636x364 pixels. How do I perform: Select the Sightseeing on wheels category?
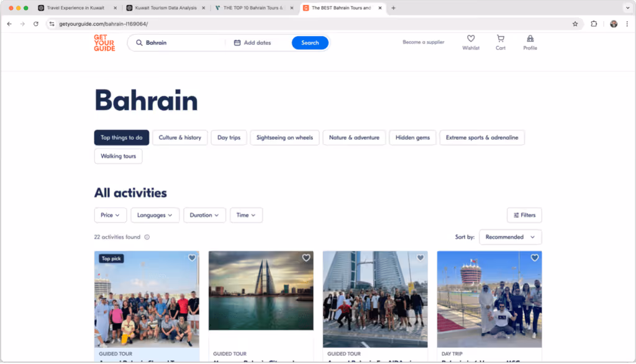point(284,137)
